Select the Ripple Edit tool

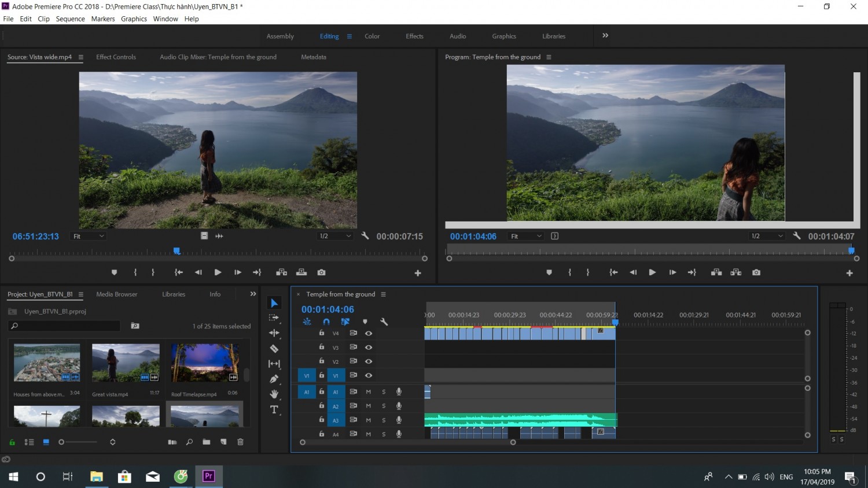pos(274,333)
